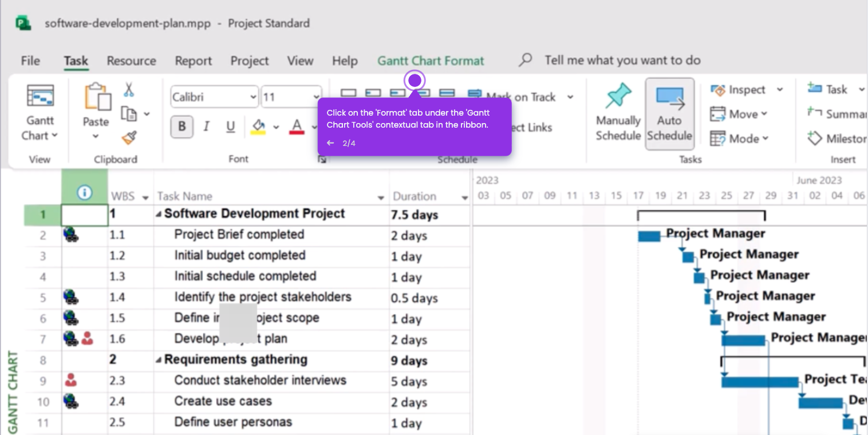This screenshot has height=435, width=868.
Task: Cut selection with the scissors icon
Action: pos(129,90)
